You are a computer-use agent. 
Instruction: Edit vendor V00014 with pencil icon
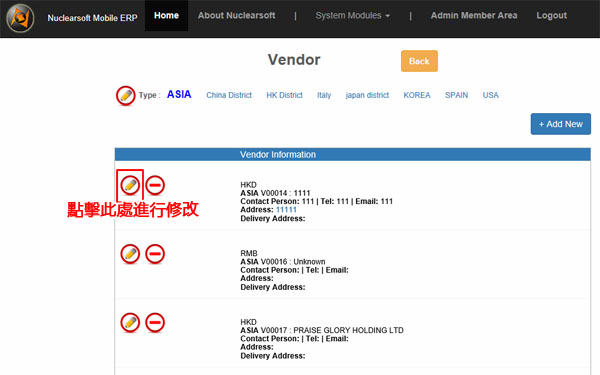click(130, 185)
